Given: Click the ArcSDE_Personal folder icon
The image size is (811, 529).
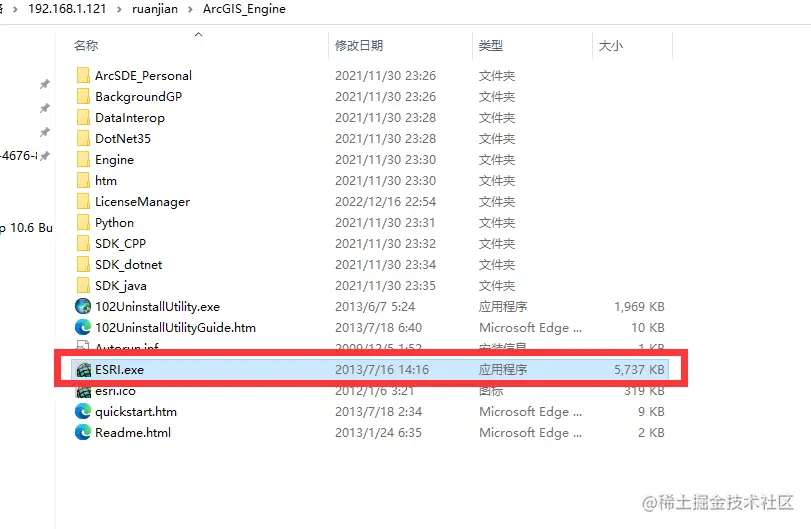Looking at the screenshot, I should [83, 75].
